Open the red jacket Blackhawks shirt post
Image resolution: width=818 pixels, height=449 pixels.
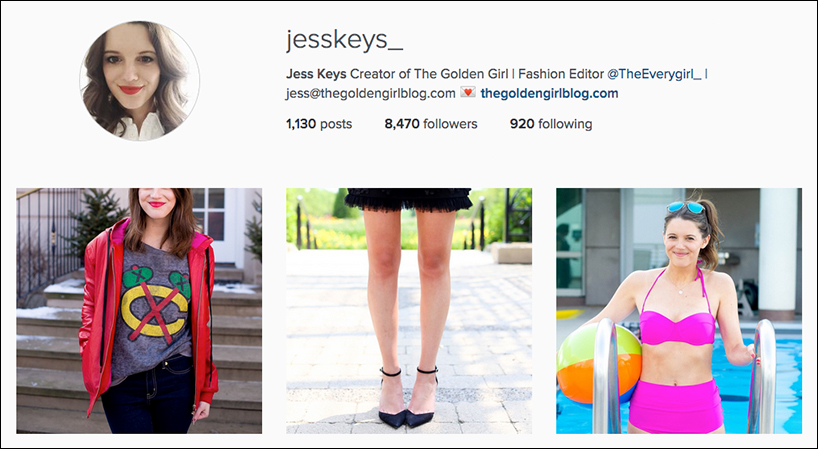(139, 311)
